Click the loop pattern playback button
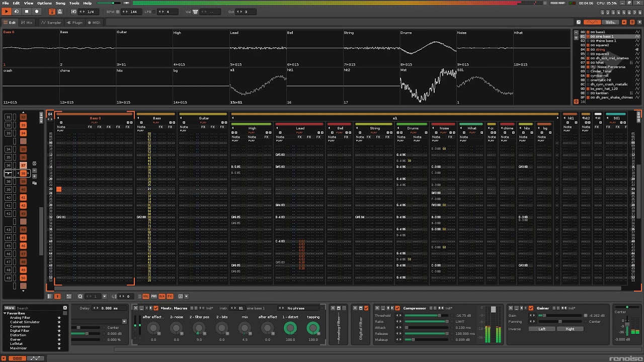The image size is (644, 362). point(17,11)
